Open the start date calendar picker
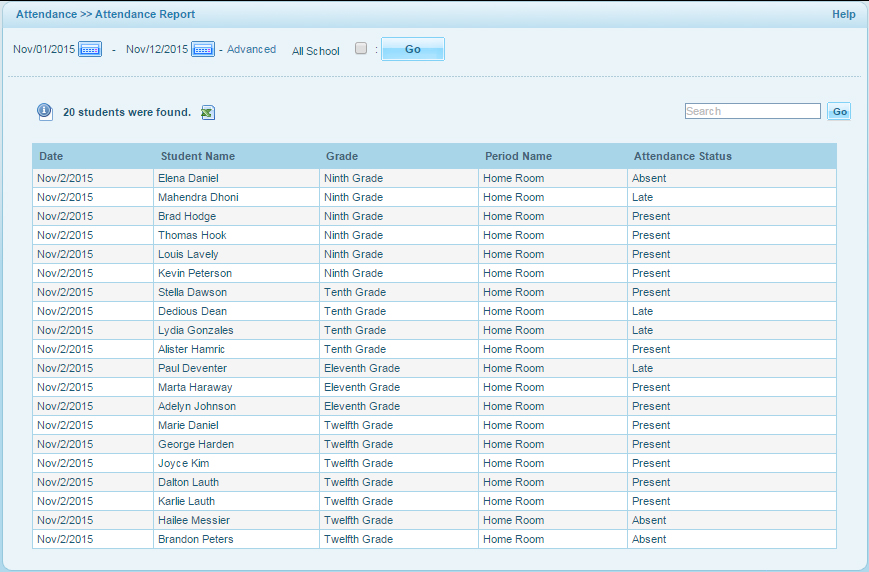The width and height of the screenshot is (869, 572). pos(90,50)
